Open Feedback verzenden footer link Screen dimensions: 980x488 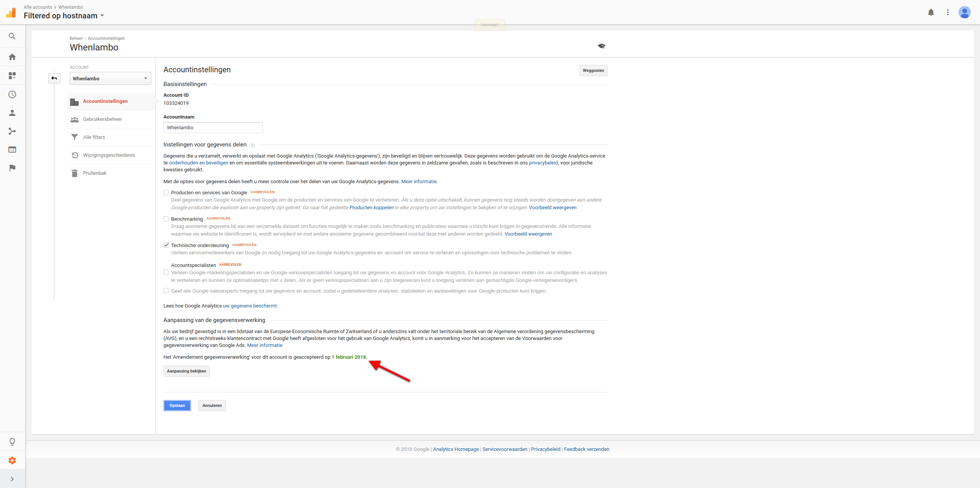[586, 449]
